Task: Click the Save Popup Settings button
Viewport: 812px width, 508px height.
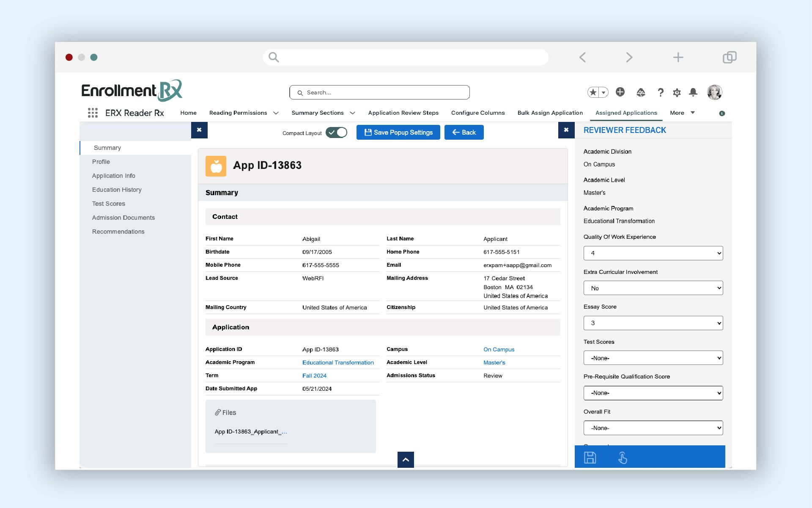Action: pyautogui.click(x=398, y=133)
